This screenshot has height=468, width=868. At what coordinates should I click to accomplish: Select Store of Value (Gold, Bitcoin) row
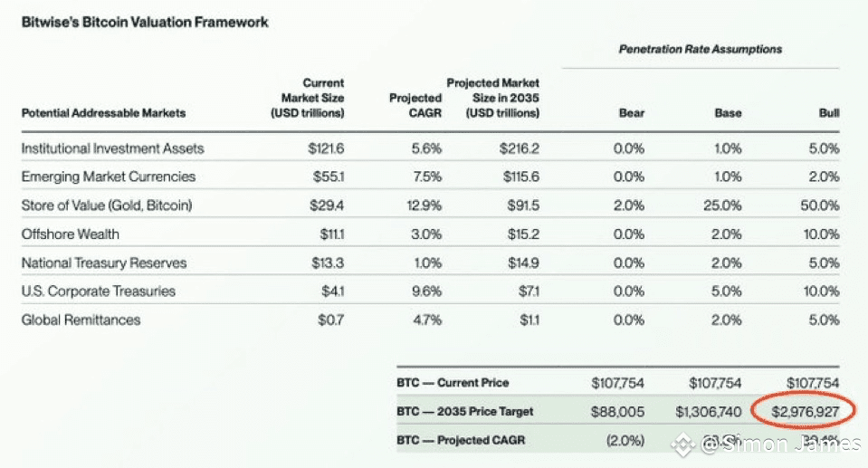coord(430,205)
